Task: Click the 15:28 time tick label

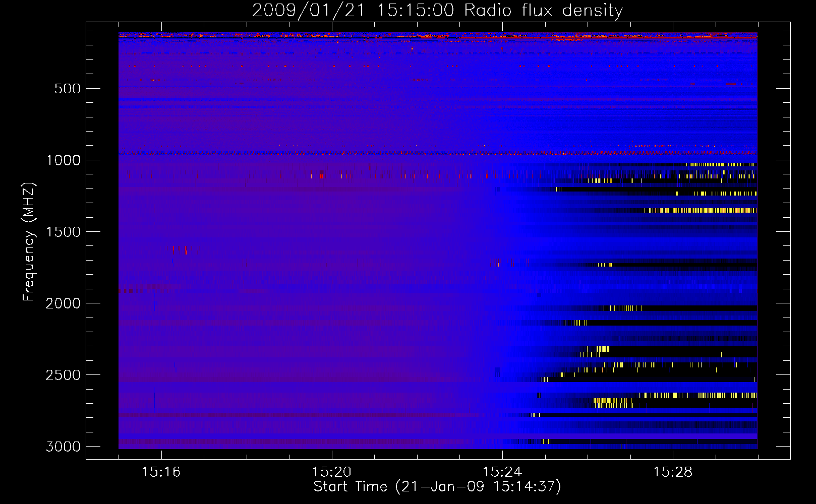Action: pyautogui.click(x=673, y=472)
